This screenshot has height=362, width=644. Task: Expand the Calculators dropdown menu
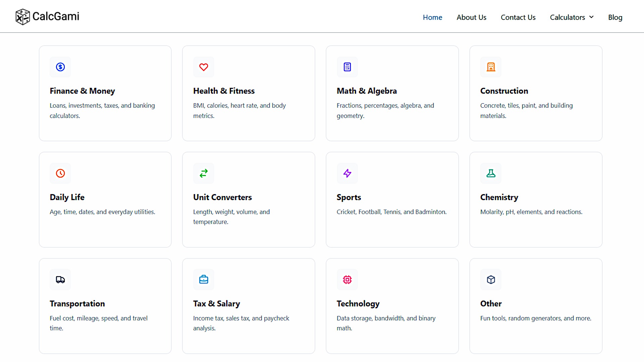(x=572, y=17)
